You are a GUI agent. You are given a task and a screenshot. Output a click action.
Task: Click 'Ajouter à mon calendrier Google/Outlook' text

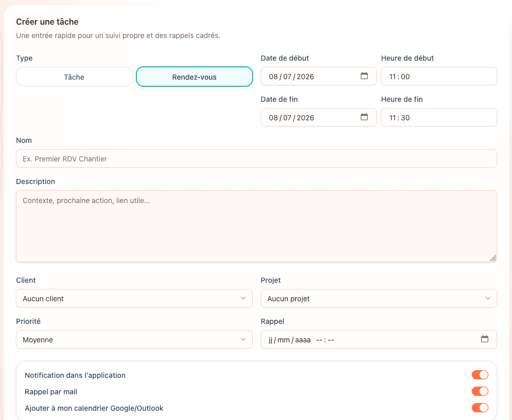tap(94, 408)
